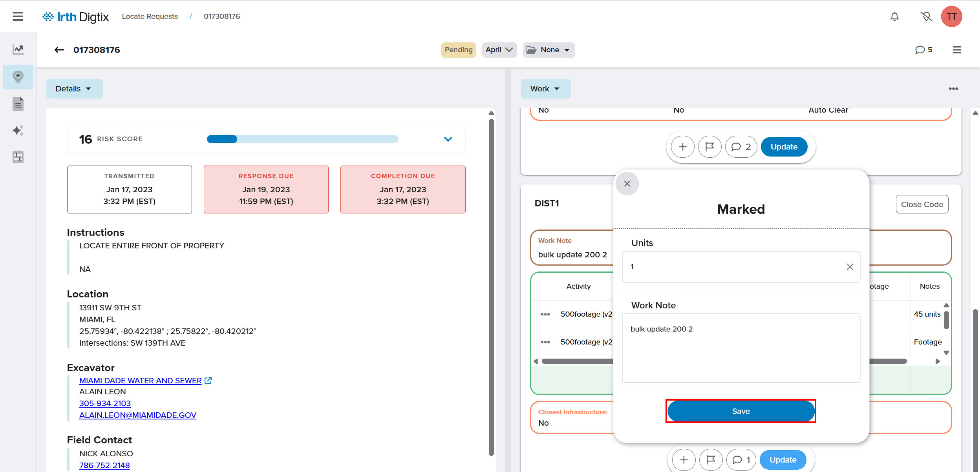The image size is (980, 472).
Task: Select the map pin sidebar icon
Action: [x=18, y=77]
